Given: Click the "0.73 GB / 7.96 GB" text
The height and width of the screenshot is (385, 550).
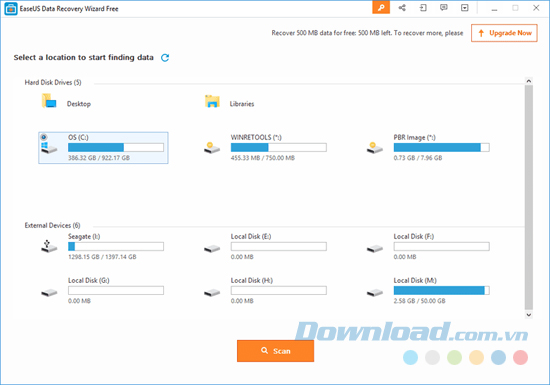Looking at the screenshot, I should [418, 158].
